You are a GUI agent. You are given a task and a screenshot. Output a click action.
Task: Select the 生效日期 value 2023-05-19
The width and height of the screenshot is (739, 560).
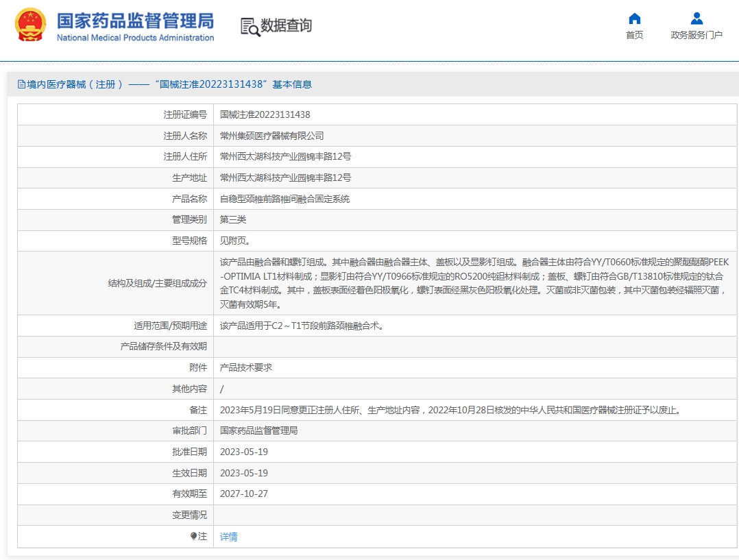tap(243, 473)
